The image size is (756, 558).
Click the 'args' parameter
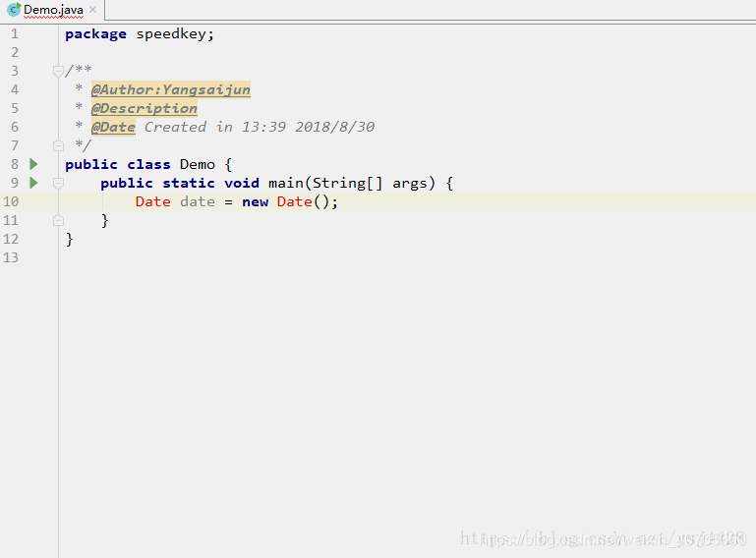[x=410, y=184]
